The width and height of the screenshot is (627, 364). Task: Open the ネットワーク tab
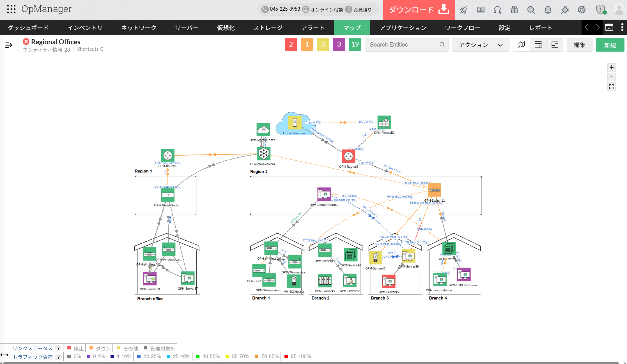[x=139, y=28]
